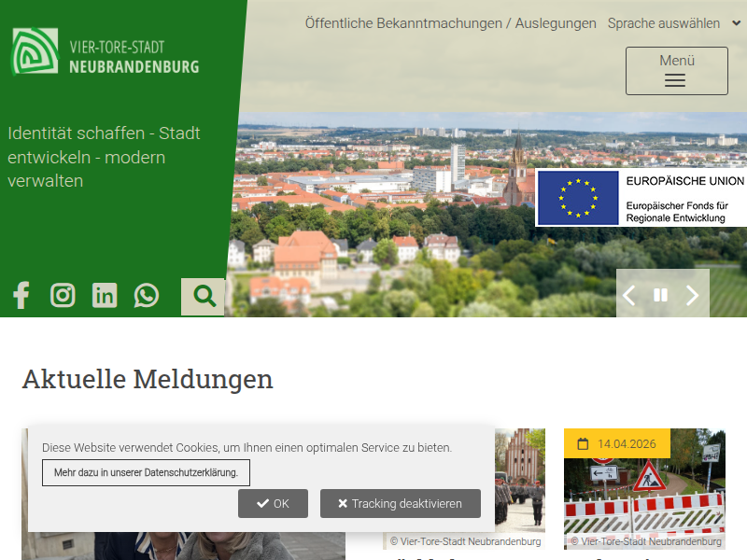Open the LinkedIn icon

(105, 296)
